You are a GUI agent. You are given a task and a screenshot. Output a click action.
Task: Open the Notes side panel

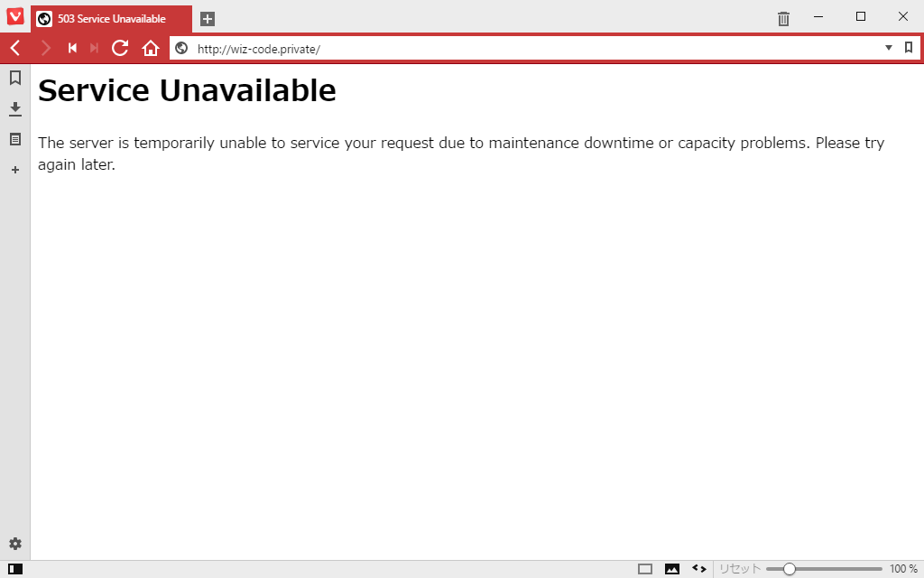pos(15,139)
